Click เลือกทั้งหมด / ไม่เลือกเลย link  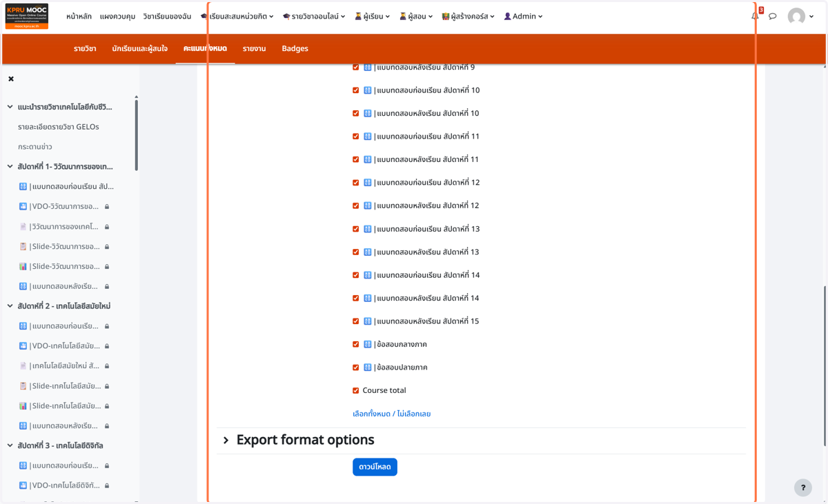pyautogui.click(x=391, y=414)
